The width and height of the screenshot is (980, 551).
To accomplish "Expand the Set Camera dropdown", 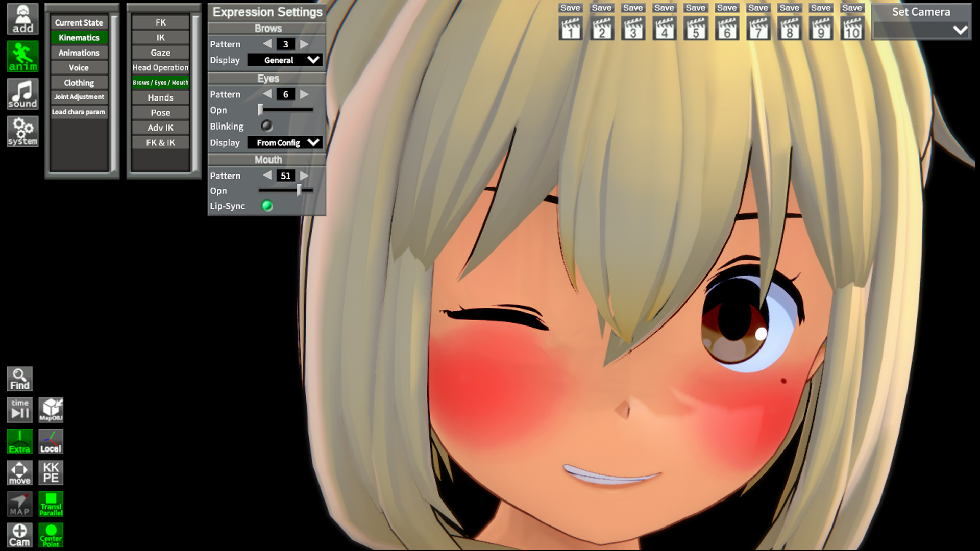I will click(921, 30).
